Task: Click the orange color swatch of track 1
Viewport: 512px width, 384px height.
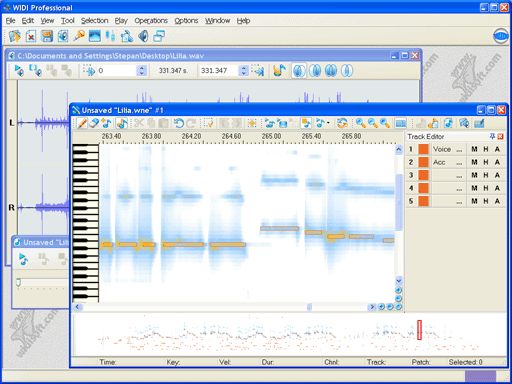Action: pyautogui.click(x=423, y=149)
